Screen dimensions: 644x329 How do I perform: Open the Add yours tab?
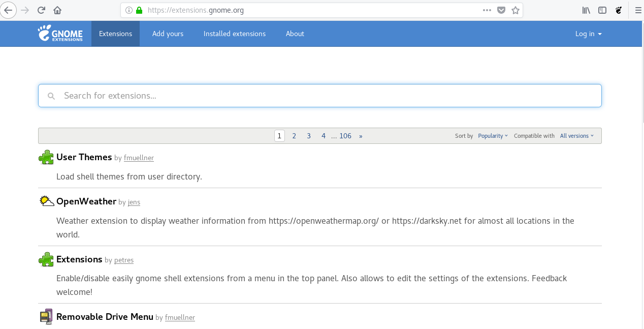point(168,34)
